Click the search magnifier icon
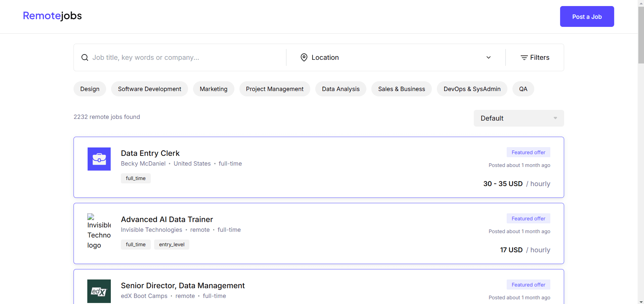Image resolution: width=644 pixels, height=304 pixels. (85, 57)
